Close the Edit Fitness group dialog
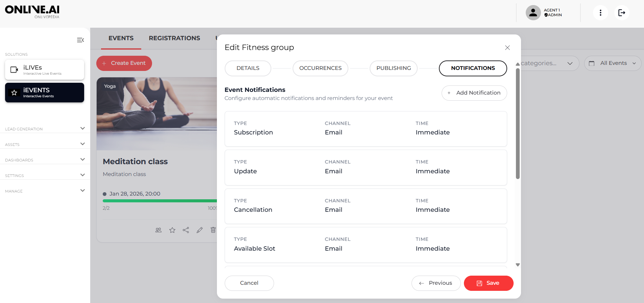The width and height of the screenshot is (644, 303). [x=507, y=48]
